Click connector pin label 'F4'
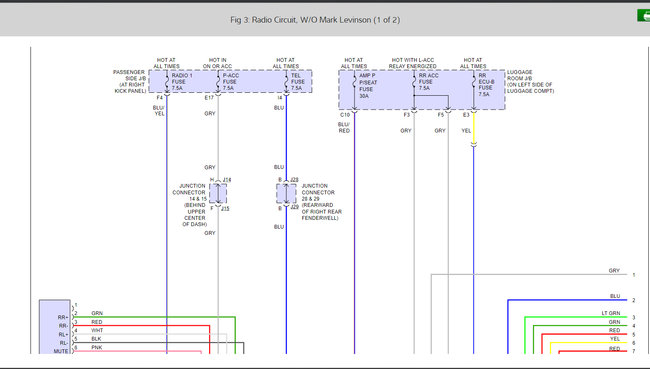The image size is (650, 369). pyautogui.click(x=160, y=98)
